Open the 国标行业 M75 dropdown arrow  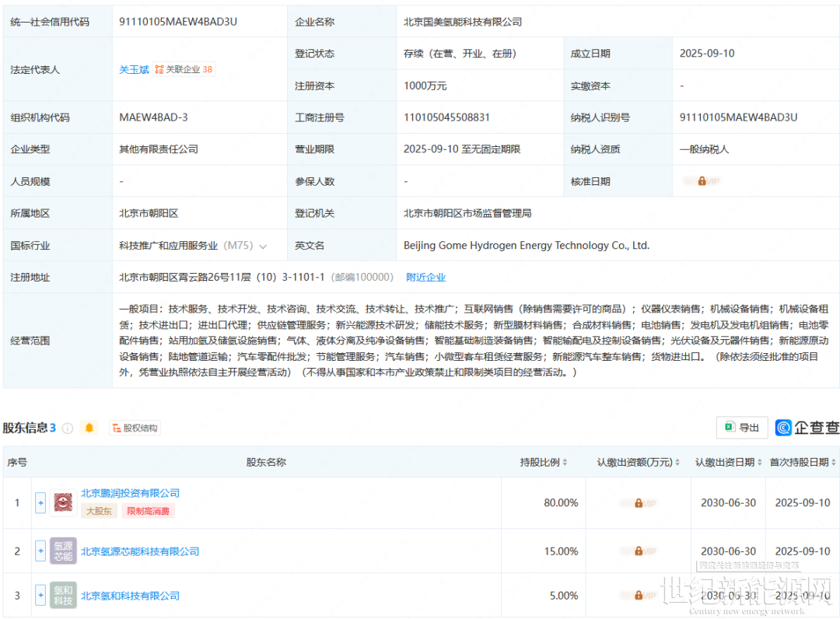tap(263, 246)
